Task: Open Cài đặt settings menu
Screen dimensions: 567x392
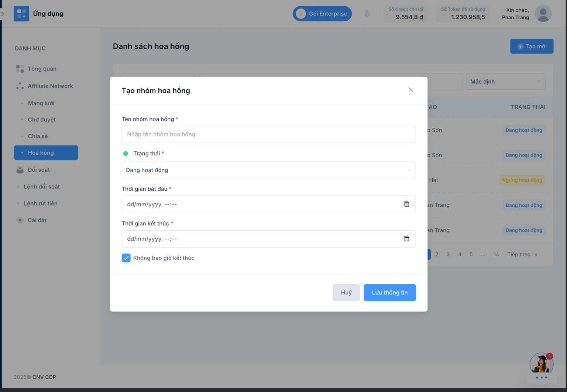Action: (37, 220)
